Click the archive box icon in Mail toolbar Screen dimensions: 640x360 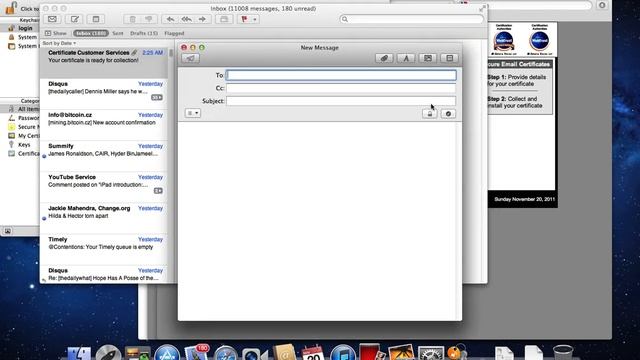(224, 19)
